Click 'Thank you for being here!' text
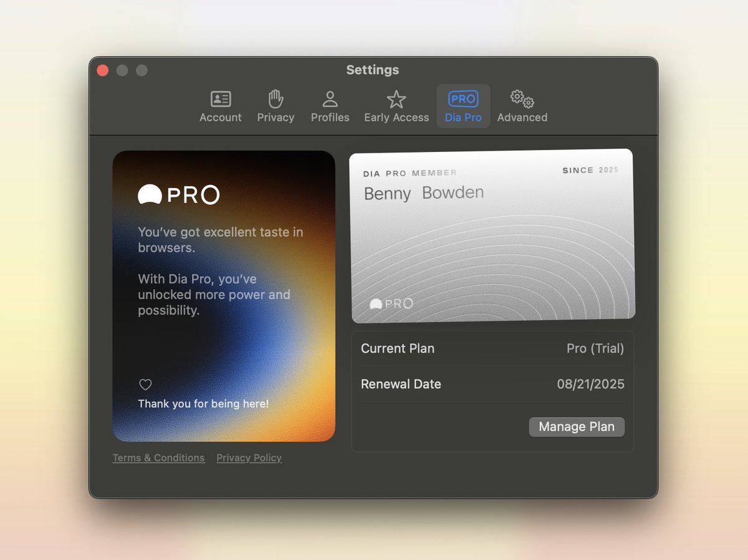Screen dimensions: 748x560 click(x=203, y=404)
